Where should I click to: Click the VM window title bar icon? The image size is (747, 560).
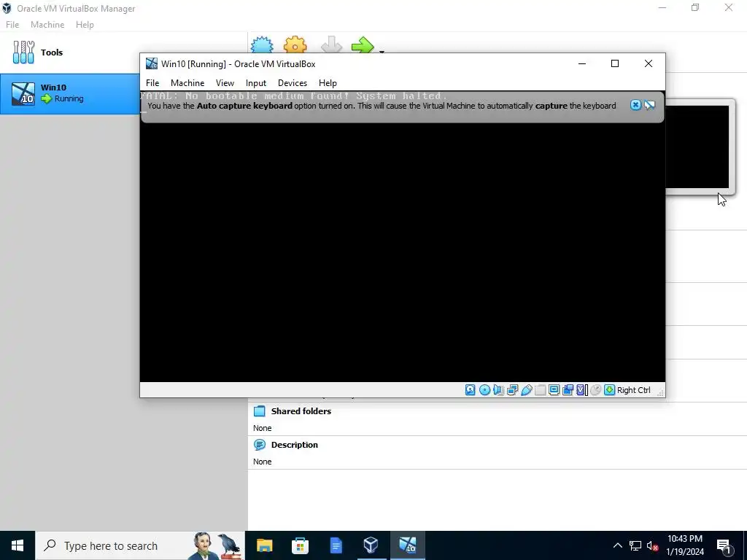152,63
